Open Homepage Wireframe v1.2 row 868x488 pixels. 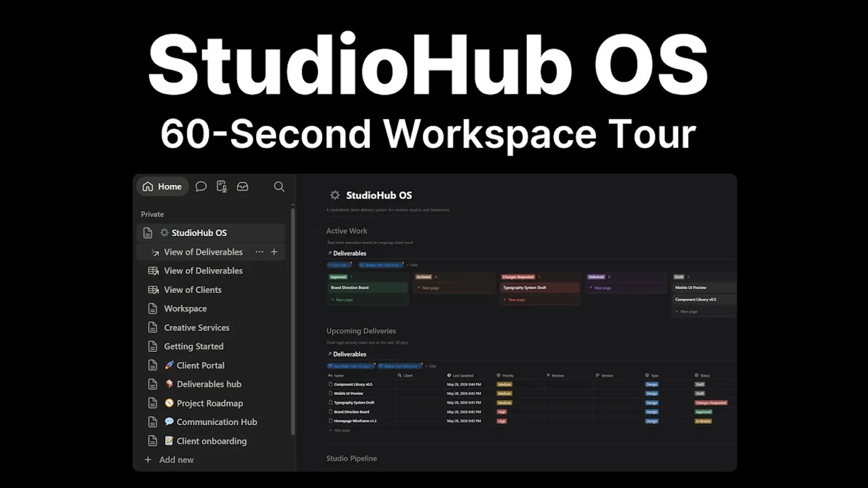point(355,421)
